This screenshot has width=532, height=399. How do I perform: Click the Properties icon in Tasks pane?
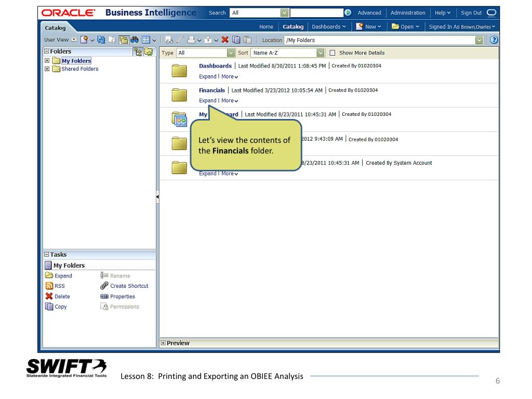[x=104, y=296]
